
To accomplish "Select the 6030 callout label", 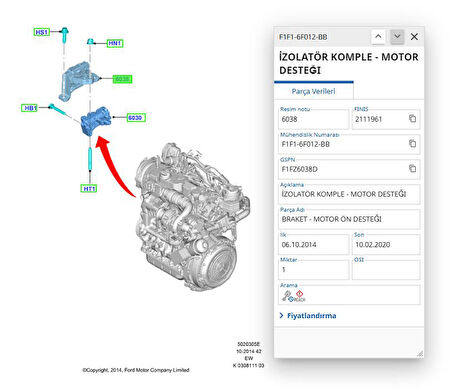I will click(136, 118).
